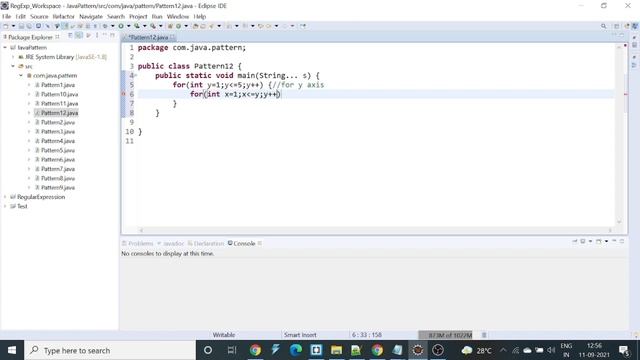Viewport: 640px width, 360px height.
Task: Select Pattern10.java in Package Explorer
Action: (59, 94)
